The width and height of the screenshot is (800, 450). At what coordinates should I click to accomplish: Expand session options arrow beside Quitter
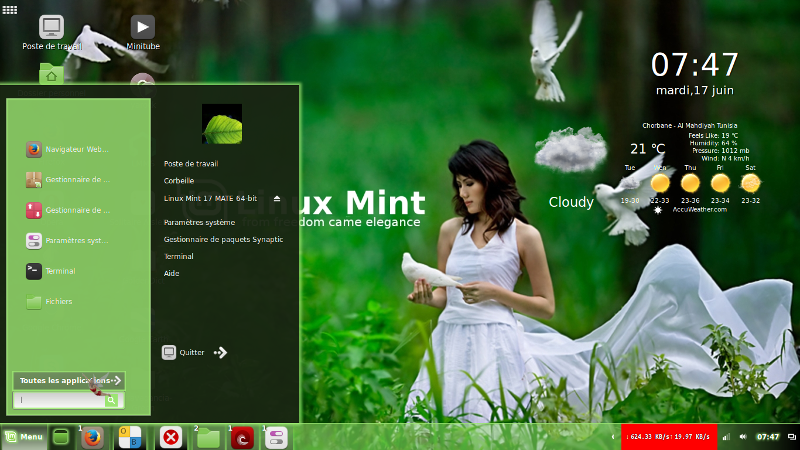click(220, 353)
